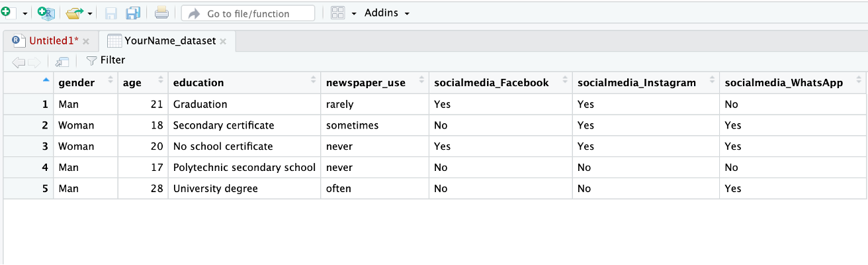Sort by the socialmedia_Instagram column header
Screen dimensions: 868x265
[636, 82]
